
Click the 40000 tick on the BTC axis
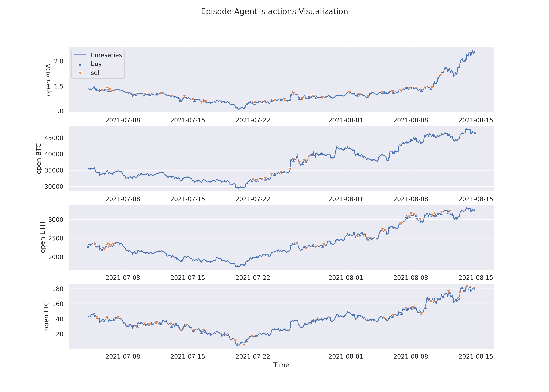[54, 154]
